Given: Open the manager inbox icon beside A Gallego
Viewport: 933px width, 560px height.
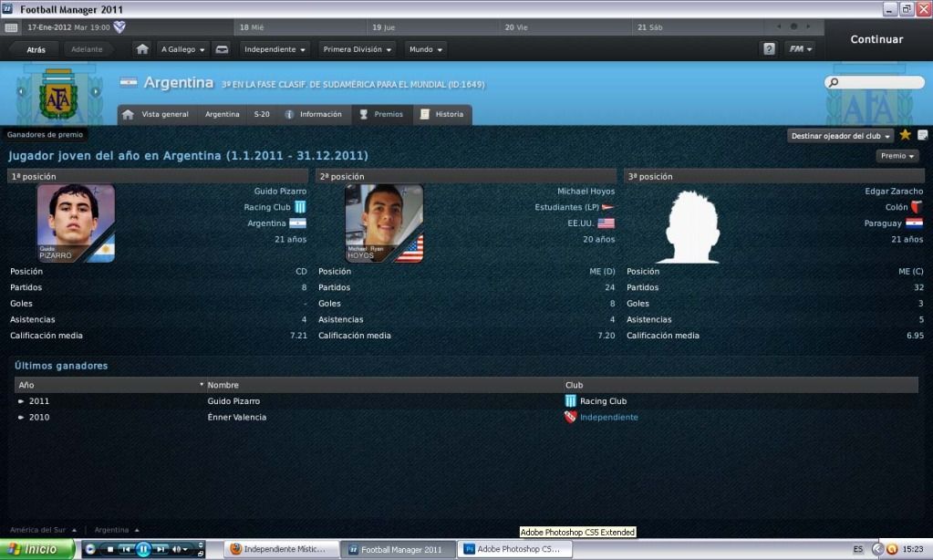Looking at the screenshot, I should [x=222, y=49].
